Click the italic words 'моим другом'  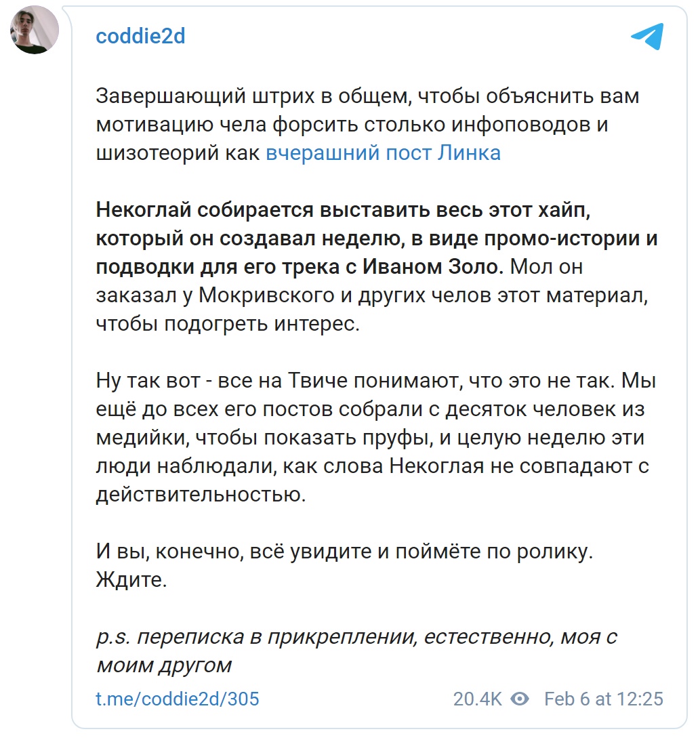164,665
